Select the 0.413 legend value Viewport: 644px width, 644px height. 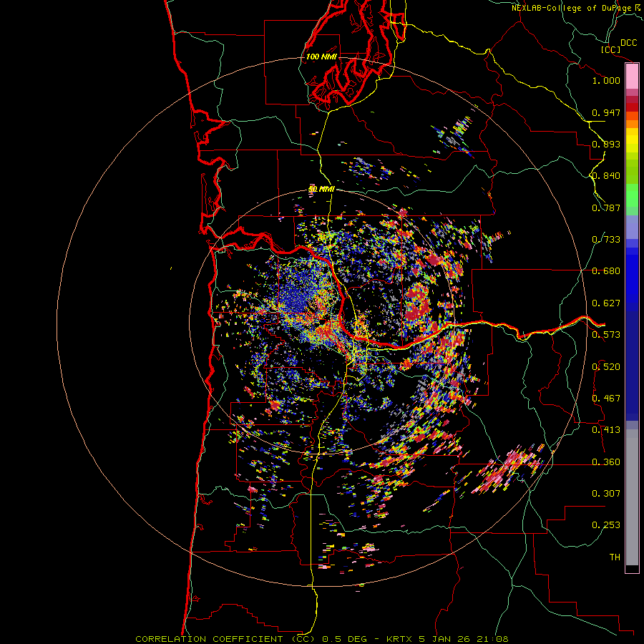[x=606, y=430]
